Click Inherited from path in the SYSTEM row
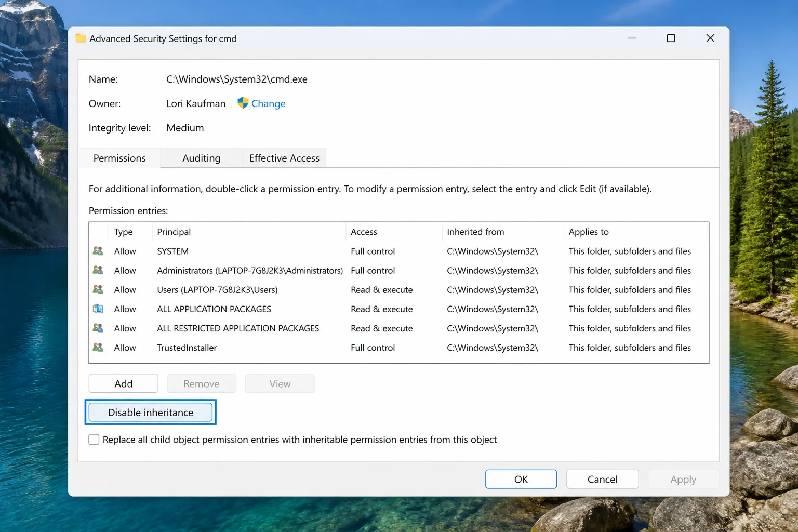Screen dimensions: 798x532 493,251
